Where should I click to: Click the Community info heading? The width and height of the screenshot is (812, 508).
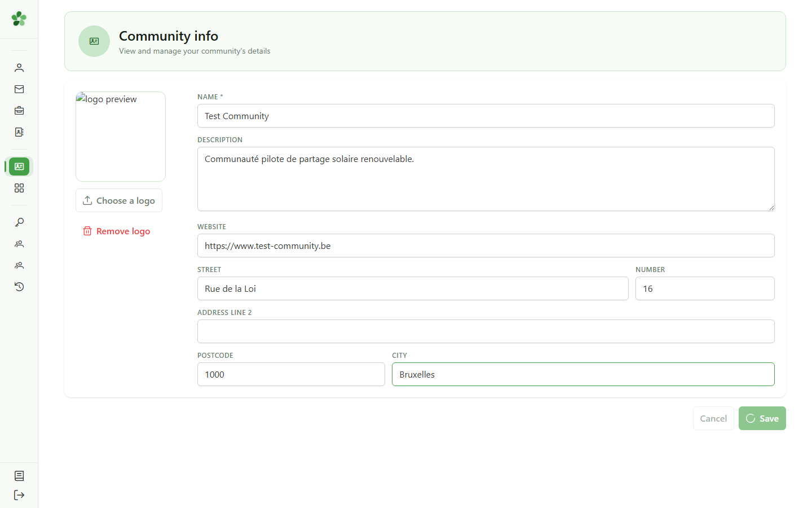coord(169,36)
